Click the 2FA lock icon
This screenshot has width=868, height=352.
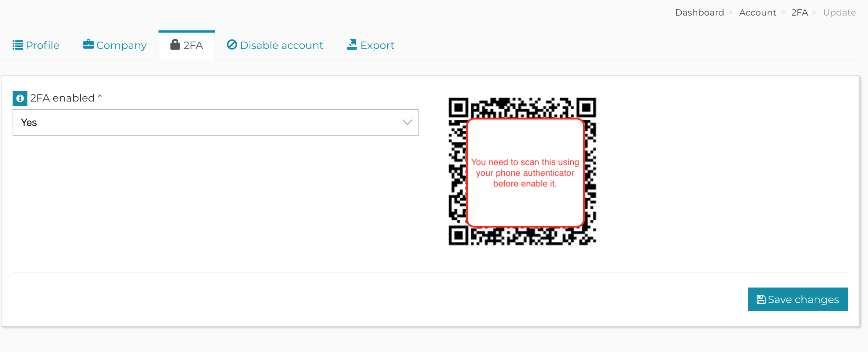pos(175,44)
